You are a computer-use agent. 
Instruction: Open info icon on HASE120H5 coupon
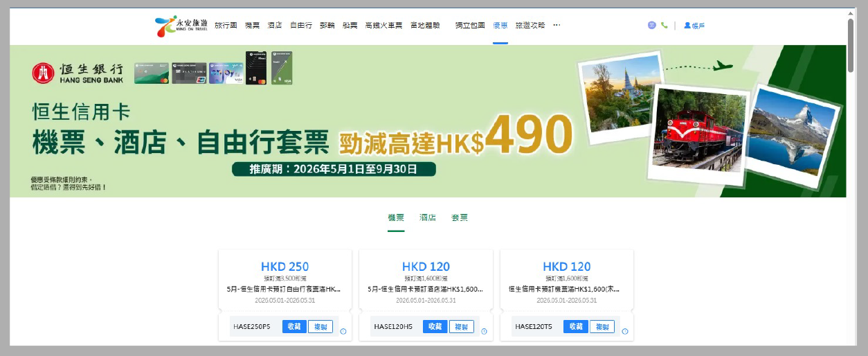[x=484, y=331]
